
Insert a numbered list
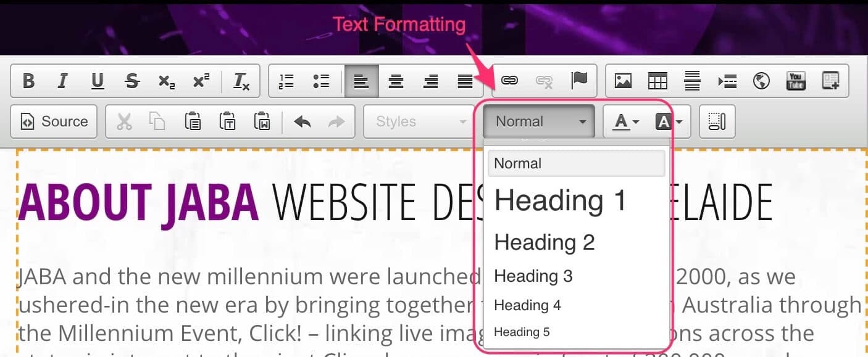pos(286,81)
